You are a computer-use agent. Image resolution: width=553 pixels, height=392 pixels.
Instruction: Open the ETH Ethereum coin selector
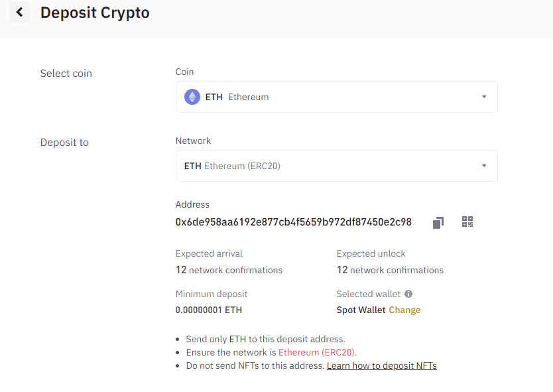(336, 97)
